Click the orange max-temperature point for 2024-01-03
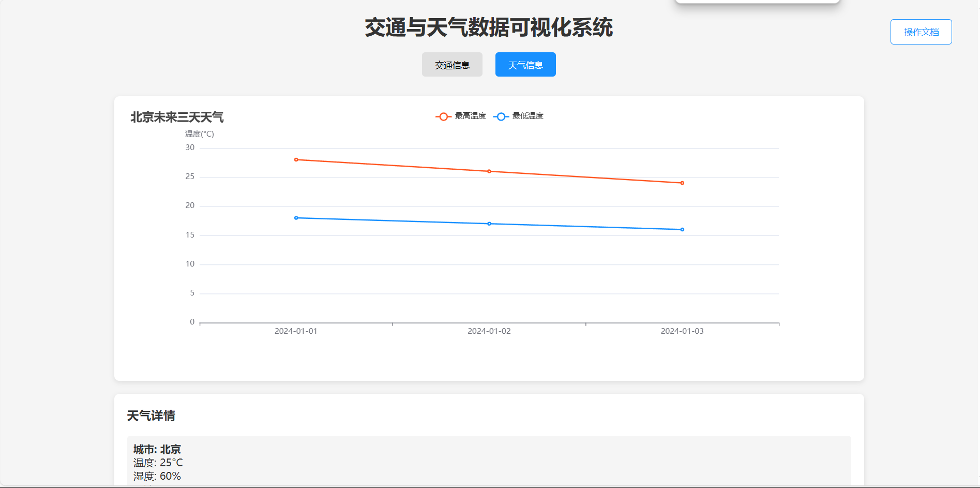The height and width of the screenshot is (488, 980). coord(682,183)
